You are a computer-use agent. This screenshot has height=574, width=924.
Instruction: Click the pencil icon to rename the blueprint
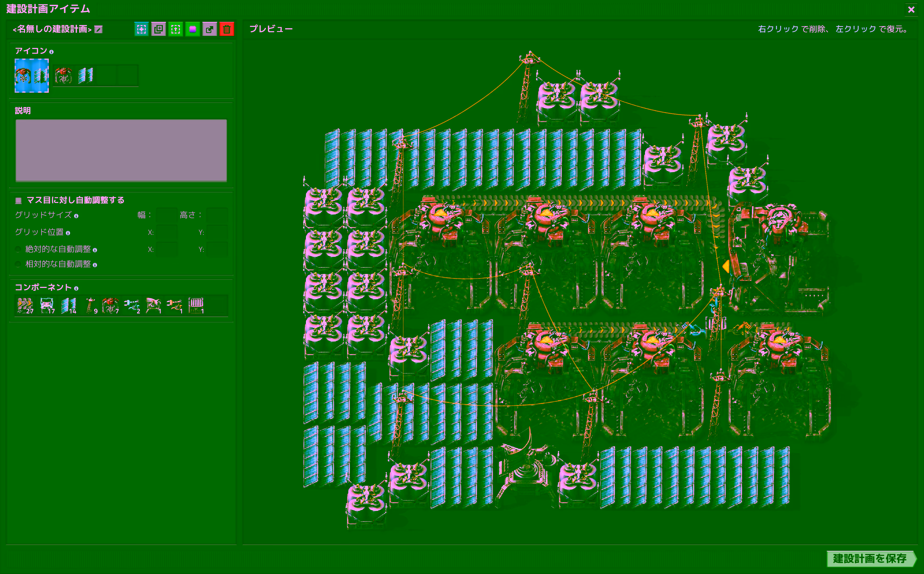coord(98,29)
